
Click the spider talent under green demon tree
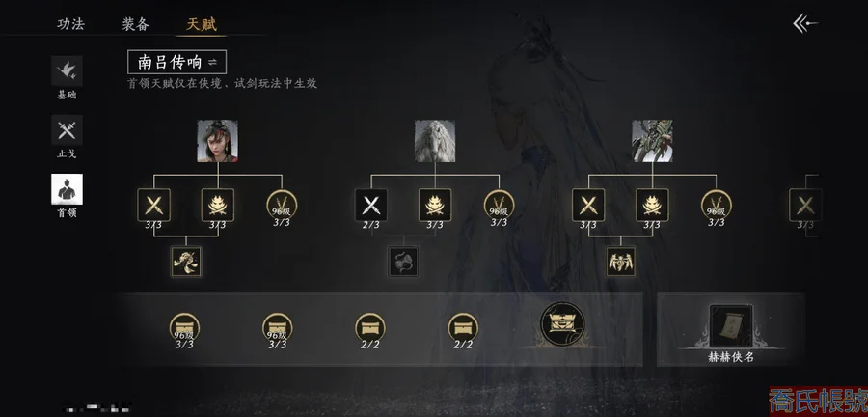[620, 262]
